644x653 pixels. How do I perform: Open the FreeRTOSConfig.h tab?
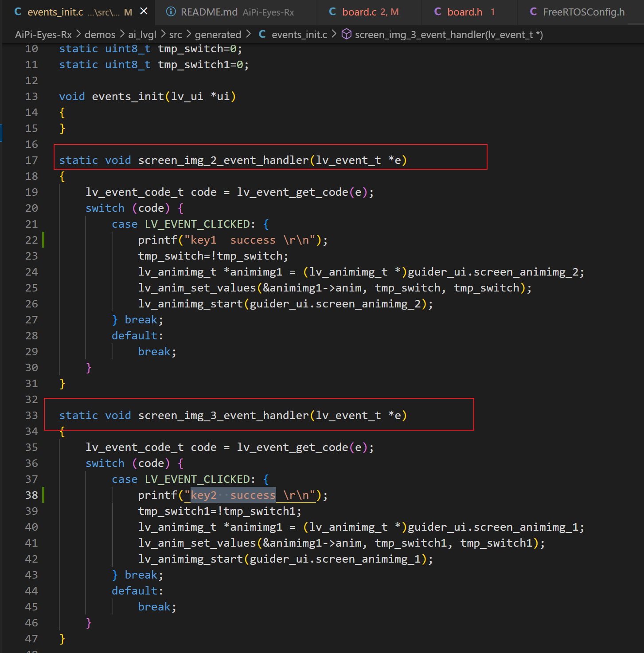(x=581, y=12)
